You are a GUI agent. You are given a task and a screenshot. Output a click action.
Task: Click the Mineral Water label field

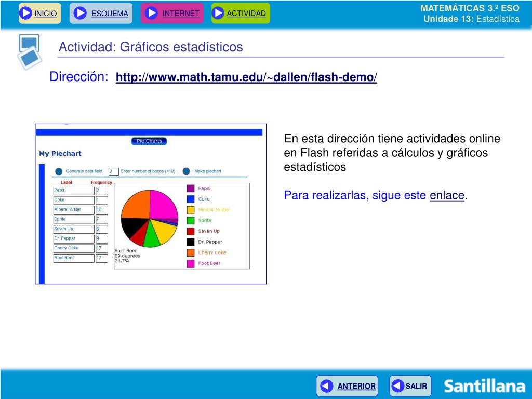point(74,210)
